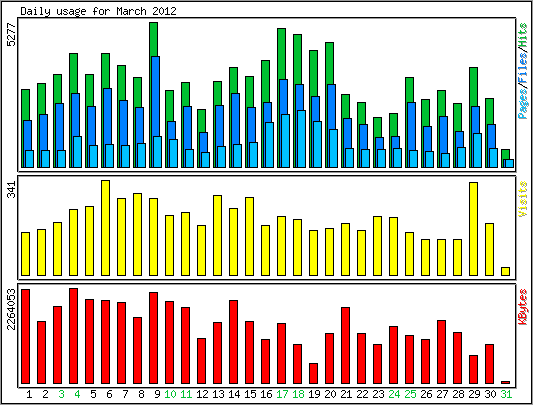Click the yellow visits bar for day 29
Image resolution: width=533 pixels, height=405 pixels.
pyautogui.click(x=474, y=229)
